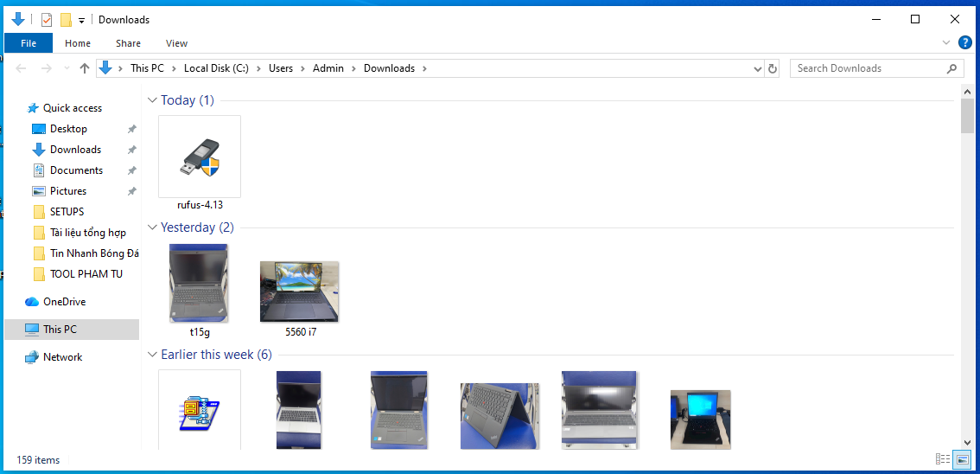Click the Help question mark icon
The image size is (980, 474).
pyautogui.click(x=964, y=42)
